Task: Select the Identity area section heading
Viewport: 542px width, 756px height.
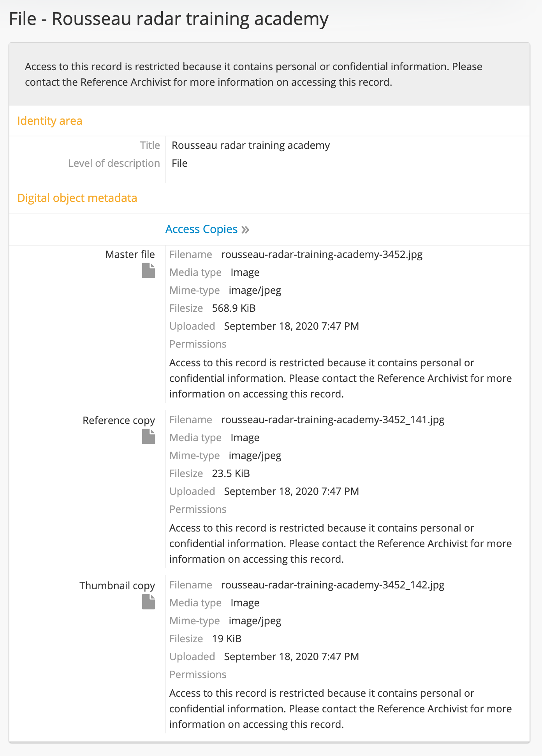Action: (49, 121)
